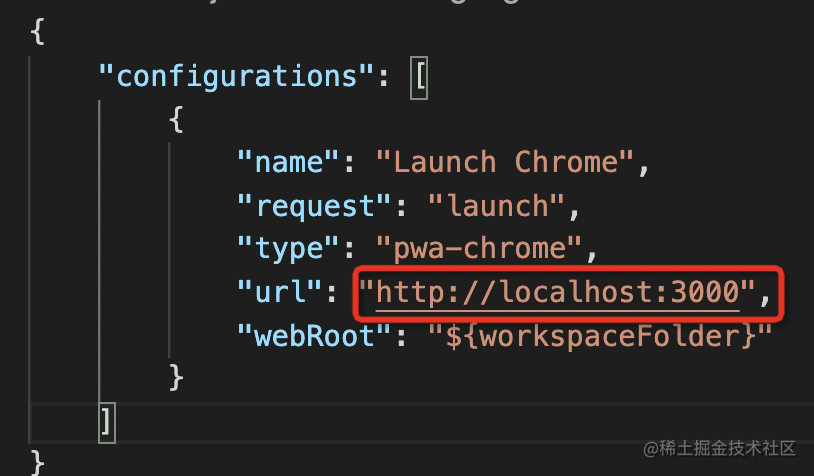Viewport: 814px width, 476px height.
Task: Click the "pwa-chrome" value
Action: pyautogui.click(x=479, y=249)
